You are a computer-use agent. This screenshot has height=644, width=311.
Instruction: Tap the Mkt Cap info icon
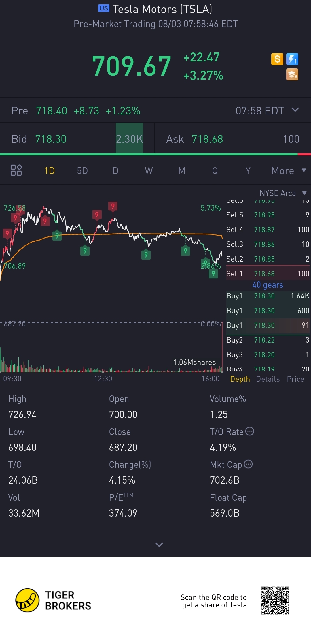(248, 464)
